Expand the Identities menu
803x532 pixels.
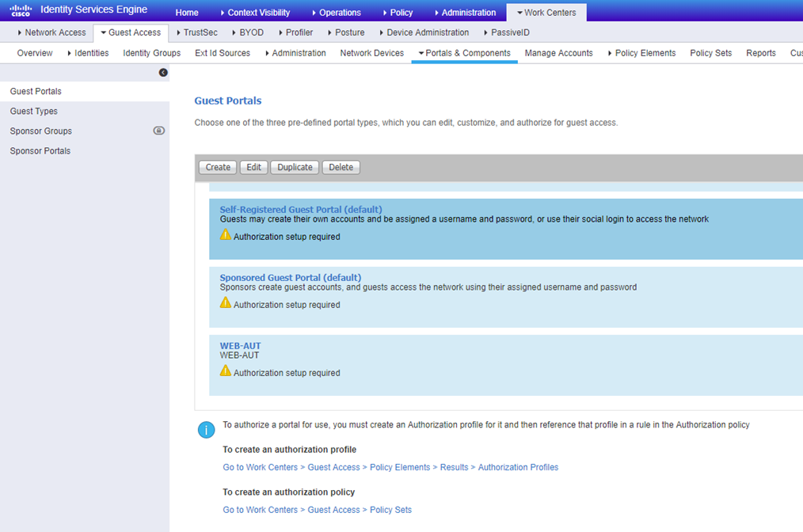click(x=88, y=53)
